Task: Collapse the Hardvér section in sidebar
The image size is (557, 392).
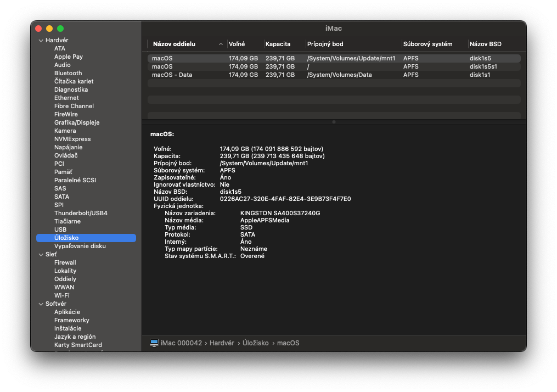Action: (41, 41)
